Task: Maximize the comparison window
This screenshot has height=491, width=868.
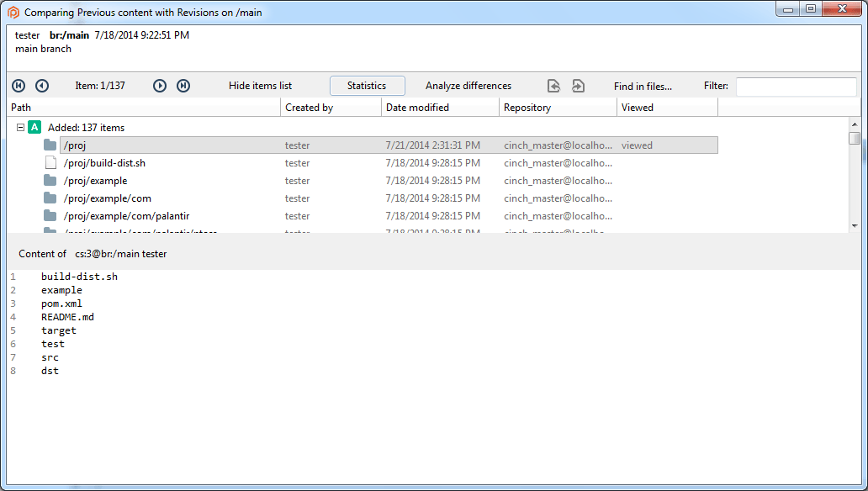Action: pyautogui.click(x=811, y=9)
